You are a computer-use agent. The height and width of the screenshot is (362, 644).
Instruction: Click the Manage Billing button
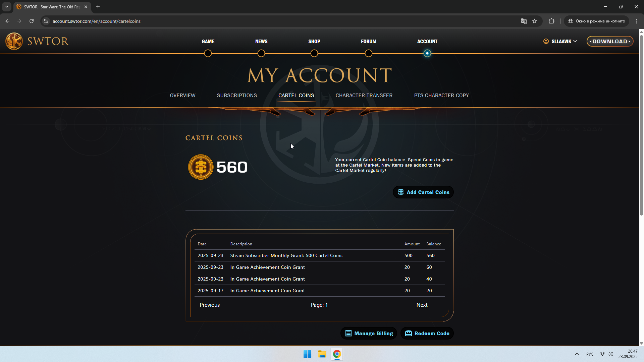369,333
